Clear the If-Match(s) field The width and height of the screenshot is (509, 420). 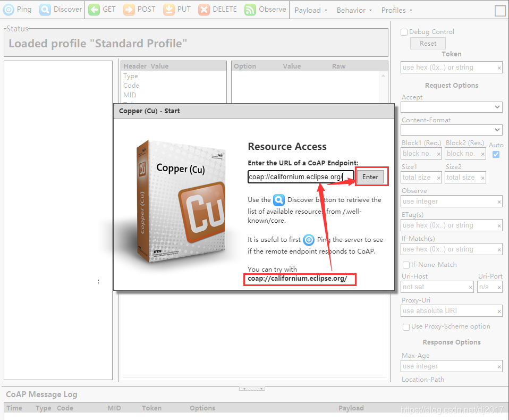tap(499, 250)
